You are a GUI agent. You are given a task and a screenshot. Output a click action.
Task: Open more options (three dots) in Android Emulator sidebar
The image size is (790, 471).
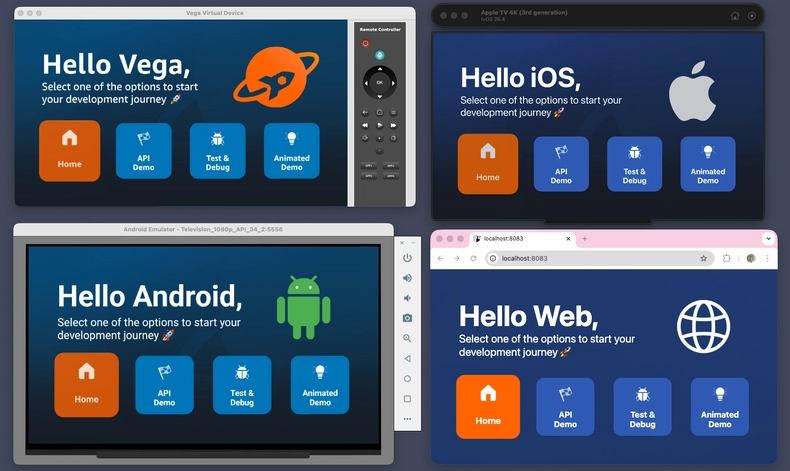pos(407,419)
